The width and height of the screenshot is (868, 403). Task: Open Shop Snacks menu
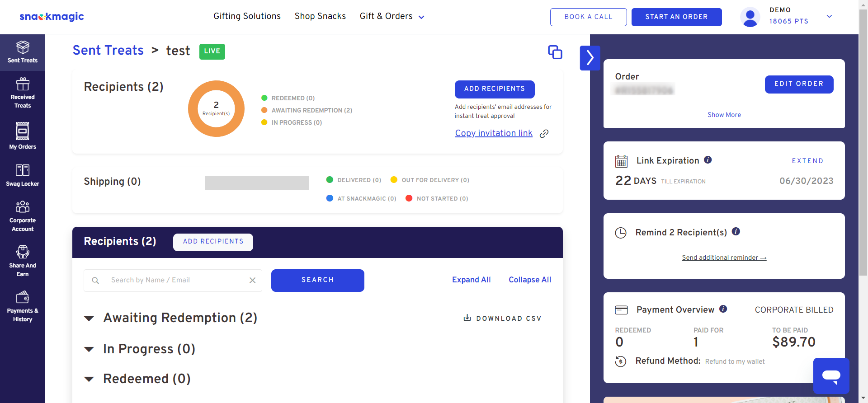point(320,16)
